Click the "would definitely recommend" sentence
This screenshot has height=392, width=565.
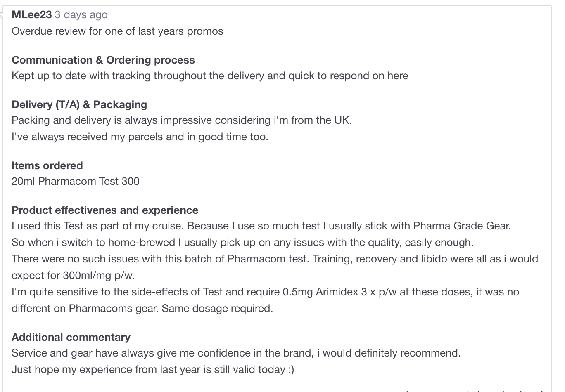pos(236,353)
